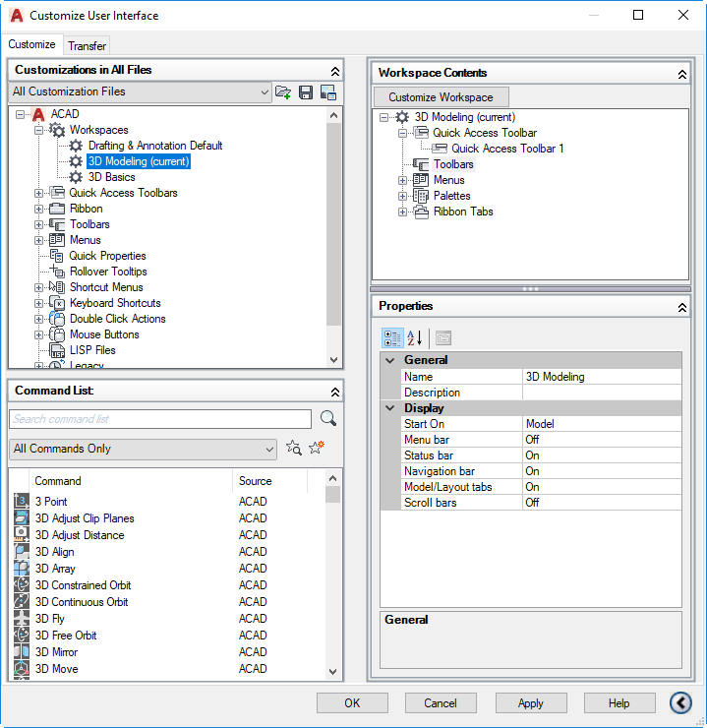
Task: Click the Navigation bar On value
Action: [x=602, y=471]
